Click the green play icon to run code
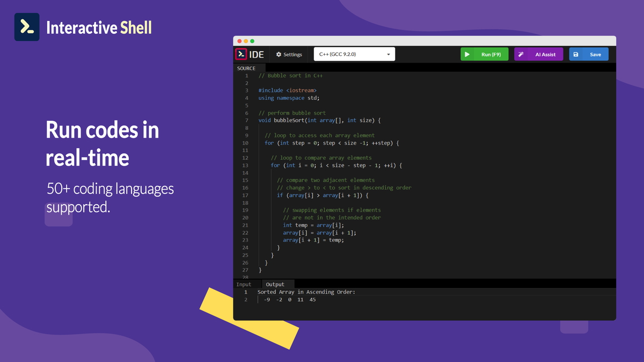 pyautogui.click(x=468, y=54)
